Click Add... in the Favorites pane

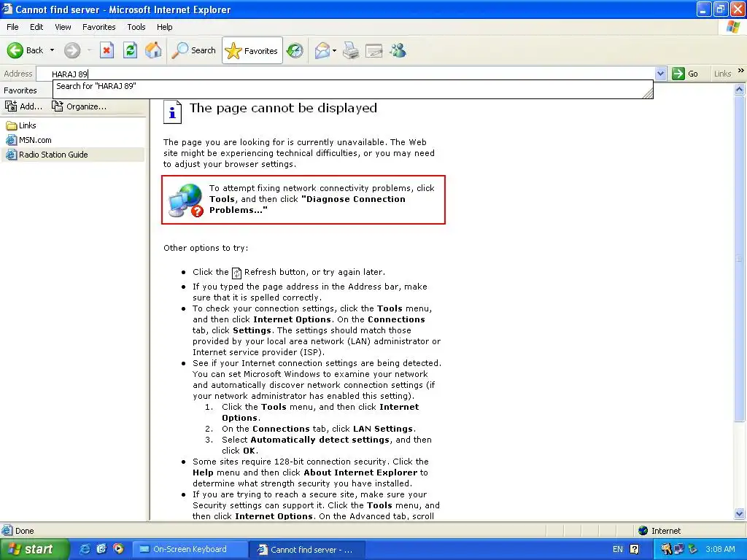click(23, 106)
